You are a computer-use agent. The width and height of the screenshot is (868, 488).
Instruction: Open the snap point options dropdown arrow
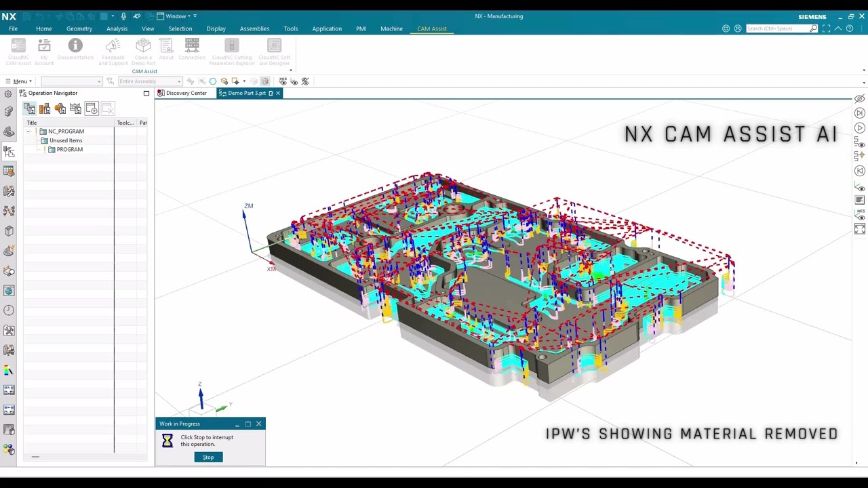click(244, 81)
